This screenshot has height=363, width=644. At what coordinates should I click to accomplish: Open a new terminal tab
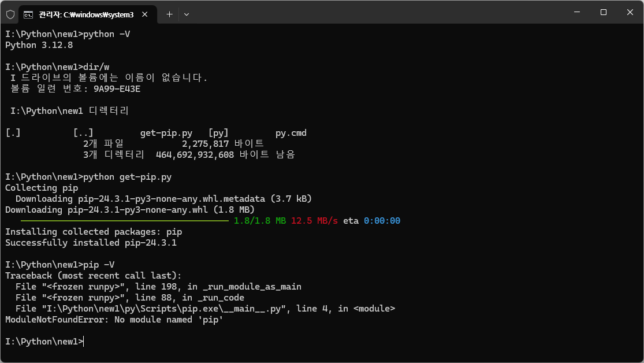(169, 14)
